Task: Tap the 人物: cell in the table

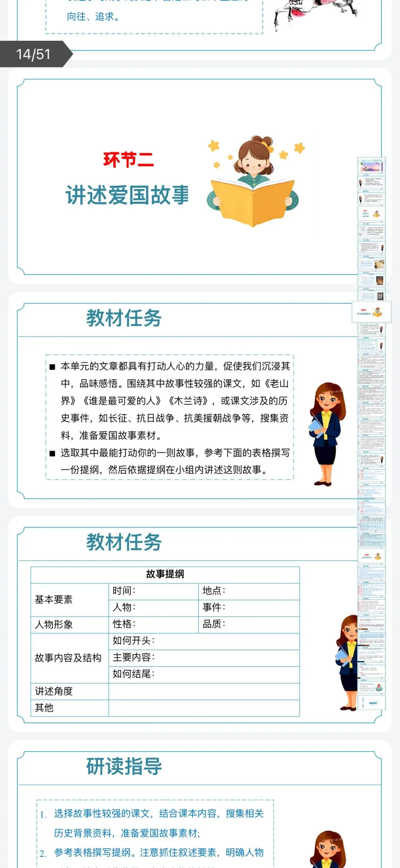Action: click(154, 608)
